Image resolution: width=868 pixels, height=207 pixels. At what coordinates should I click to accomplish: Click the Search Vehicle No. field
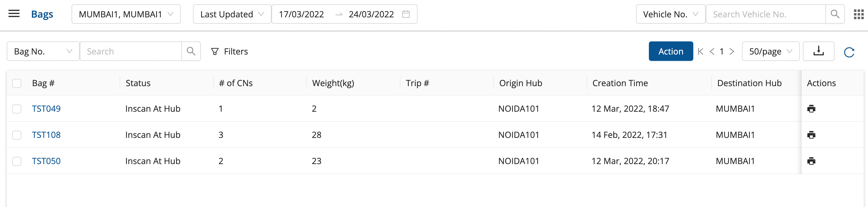[765, 14]
